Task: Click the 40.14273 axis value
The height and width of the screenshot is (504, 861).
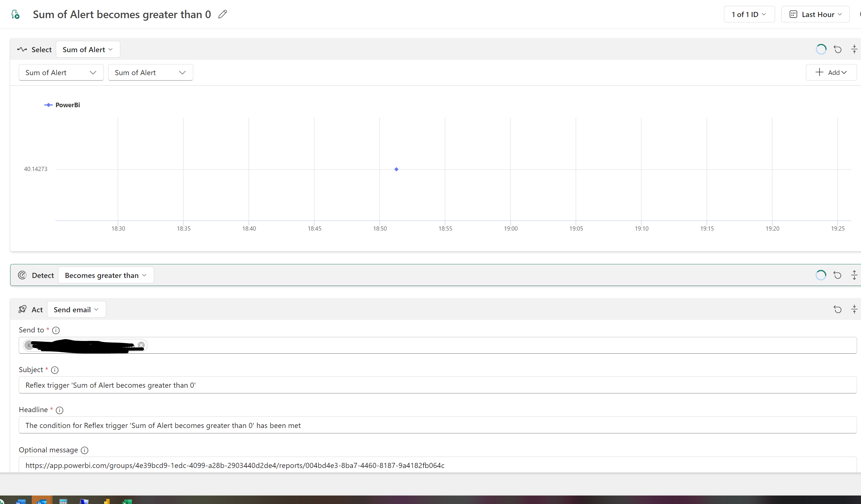Action: pyautogui.click(x=35, y=169)
